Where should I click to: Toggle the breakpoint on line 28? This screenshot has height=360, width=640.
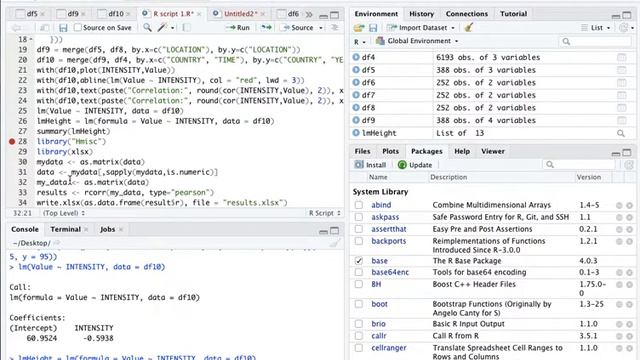12,142
